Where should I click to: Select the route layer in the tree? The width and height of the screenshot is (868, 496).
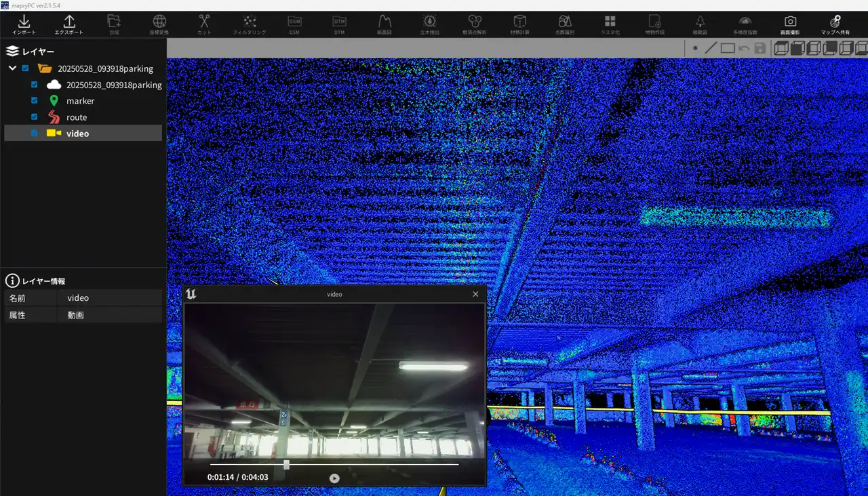point(77,117)
